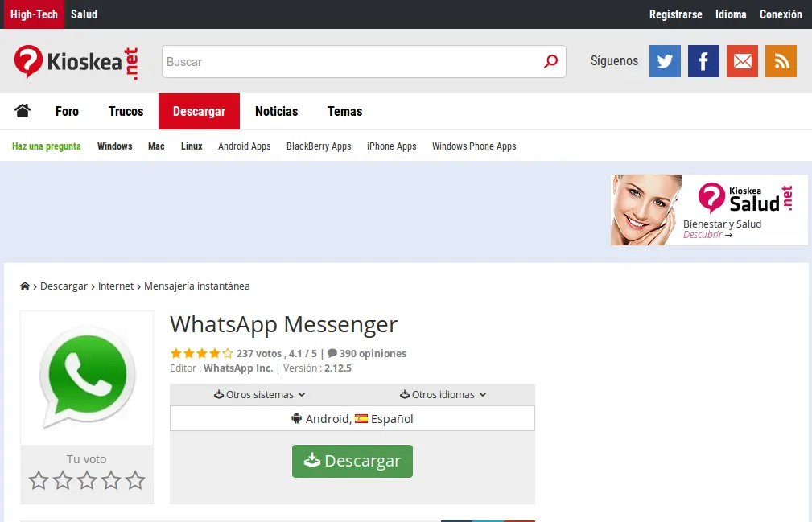This screenshot has width=812, height=522.
Task: Expand the Otros idiomas dropdown
Action: coord(443,394)
